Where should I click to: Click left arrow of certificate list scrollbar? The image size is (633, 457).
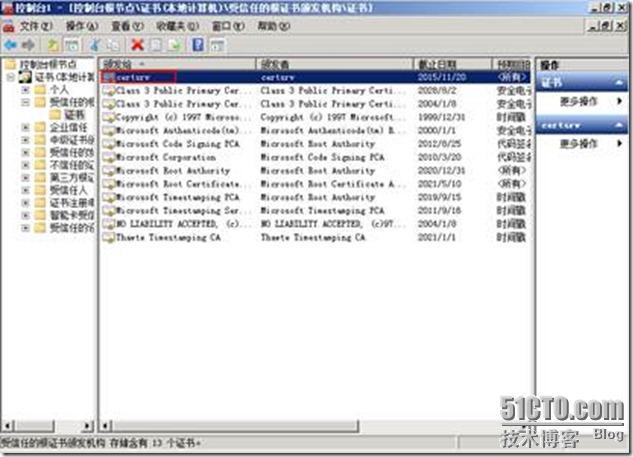click(107, 425)
